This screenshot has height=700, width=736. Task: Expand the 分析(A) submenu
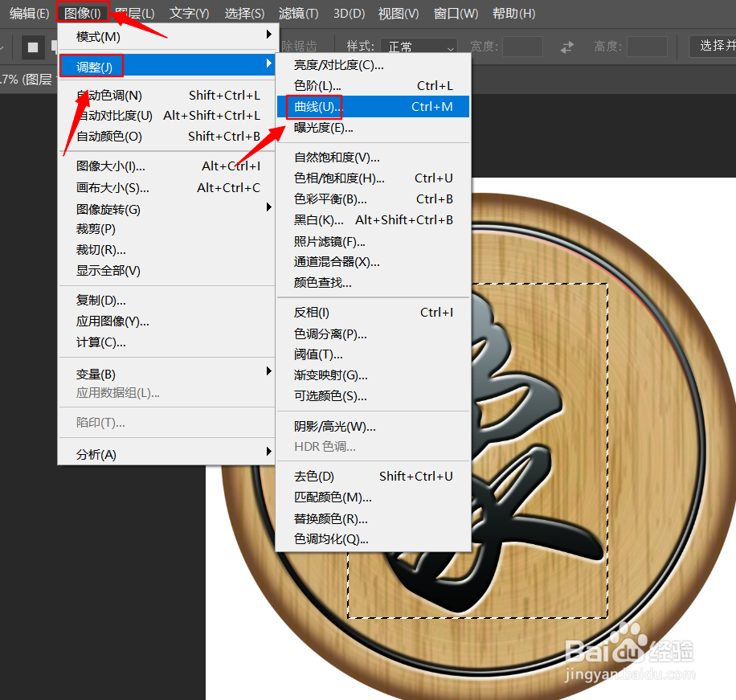pyautogui.click(x=166, y=454)
